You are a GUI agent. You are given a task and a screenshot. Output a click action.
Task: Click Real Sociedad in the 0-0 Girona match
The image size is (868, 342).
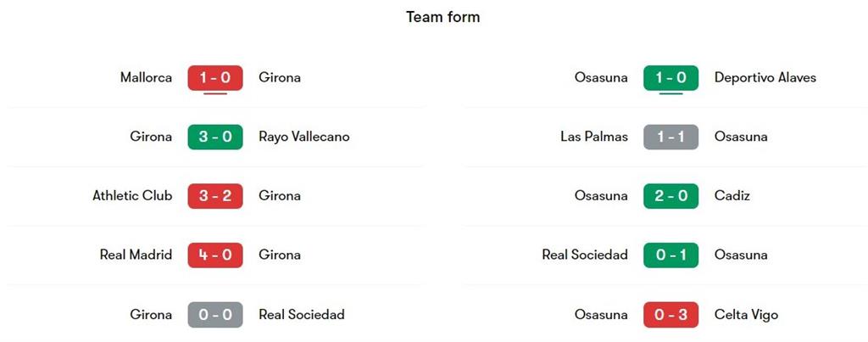[301, 315]
